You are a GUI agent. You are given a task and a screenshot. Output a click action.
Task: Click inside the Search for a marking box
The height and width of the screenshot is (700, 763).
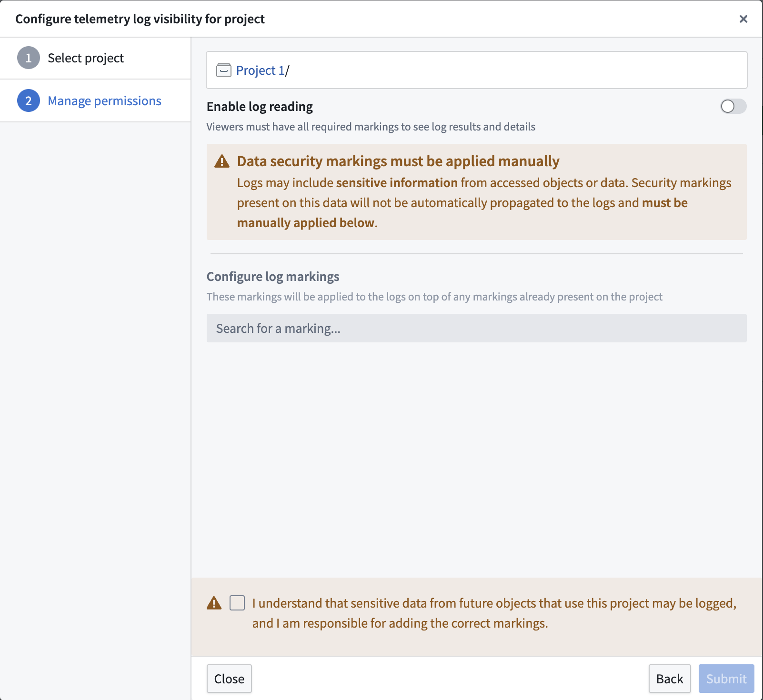pos(476,328)
